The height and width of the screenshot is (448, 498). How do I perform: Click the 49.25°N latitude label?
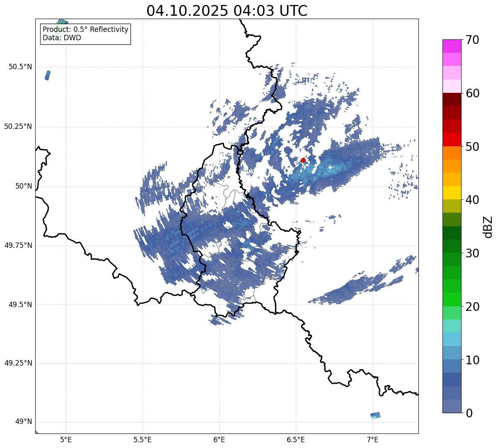click(18, 363)
